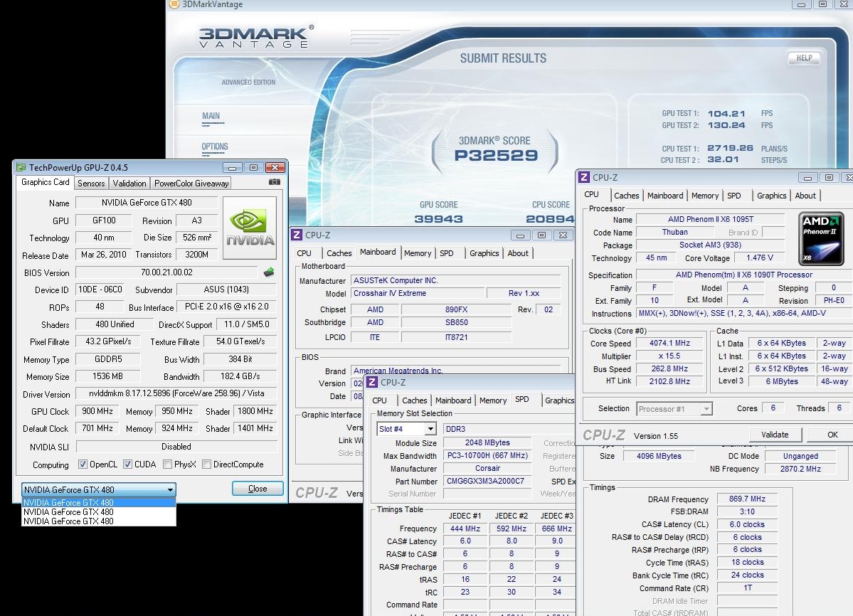Minimize the GPU-Z window
The image size is (853, 616).
[233, 167]
